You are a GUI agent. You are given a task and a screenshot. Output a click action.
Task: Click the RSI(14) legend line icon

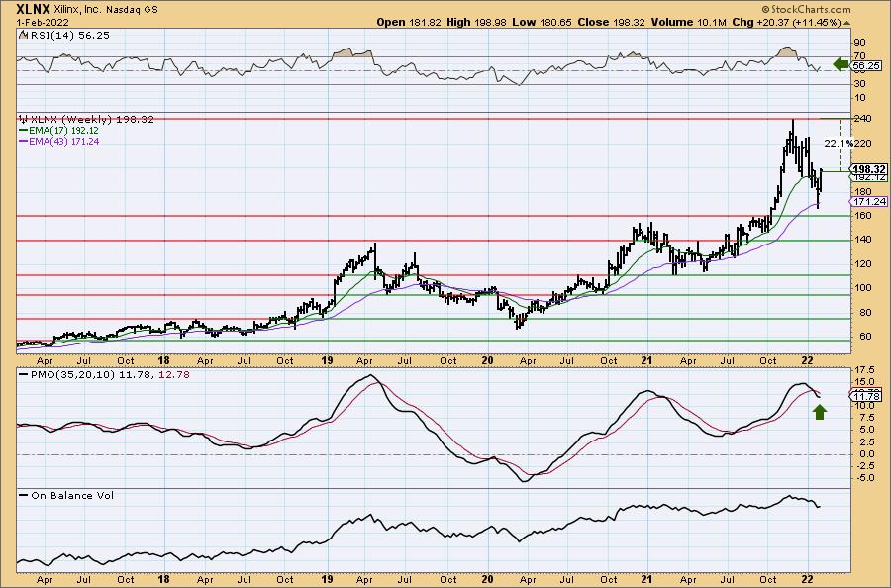coord(23,36)
